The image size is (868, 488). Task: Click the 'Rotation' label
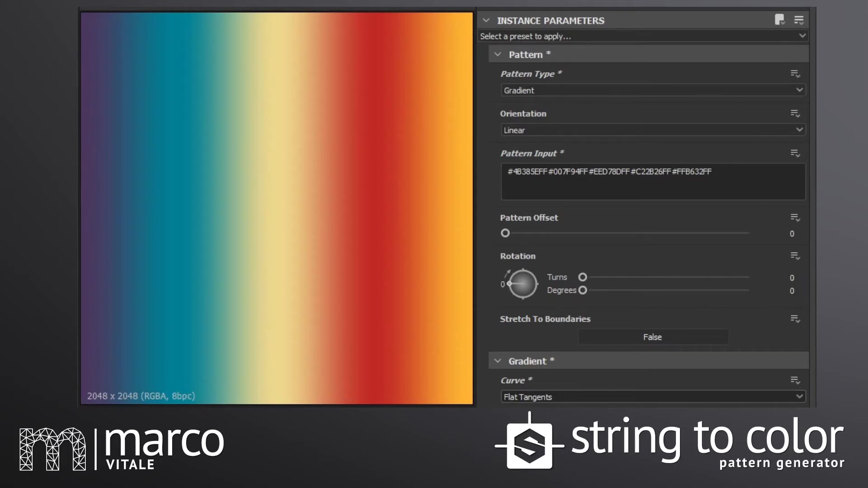[x=518, y=256]
